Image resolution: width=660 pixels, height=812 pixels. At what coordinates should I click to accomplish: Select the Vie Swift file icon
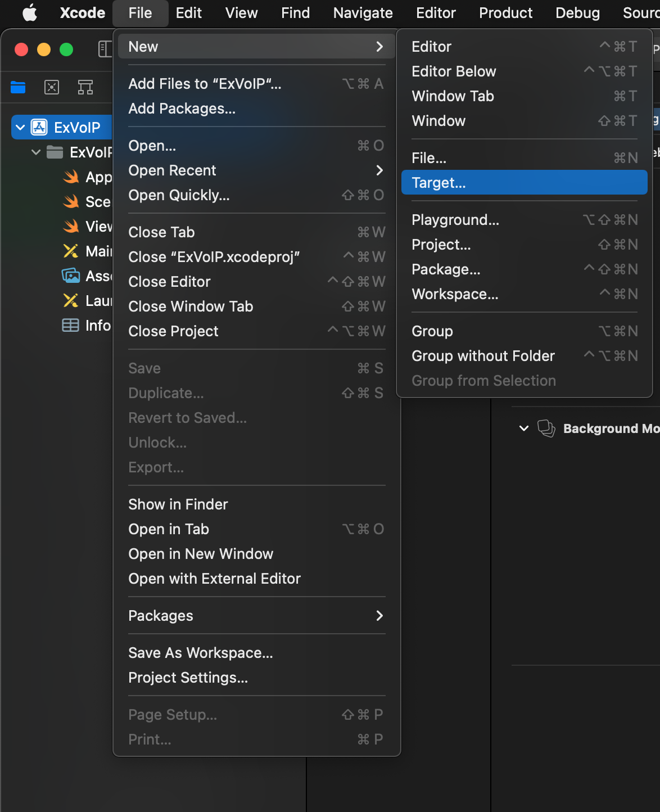71,226
